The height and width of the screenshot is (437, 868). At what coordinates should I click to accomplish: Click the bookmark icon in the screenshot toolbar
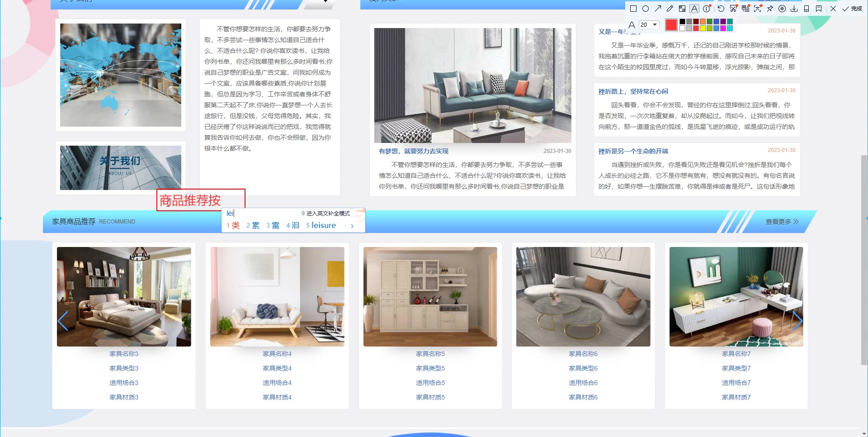click(x=819, y=9)
